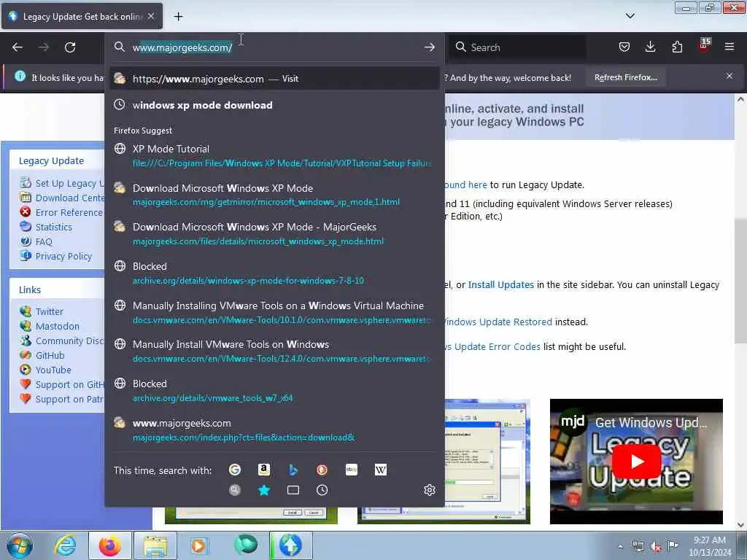Viewport: 747px width, 560px height.
Task: Launch Internet Explorer from taskbar
Action: 64,545
